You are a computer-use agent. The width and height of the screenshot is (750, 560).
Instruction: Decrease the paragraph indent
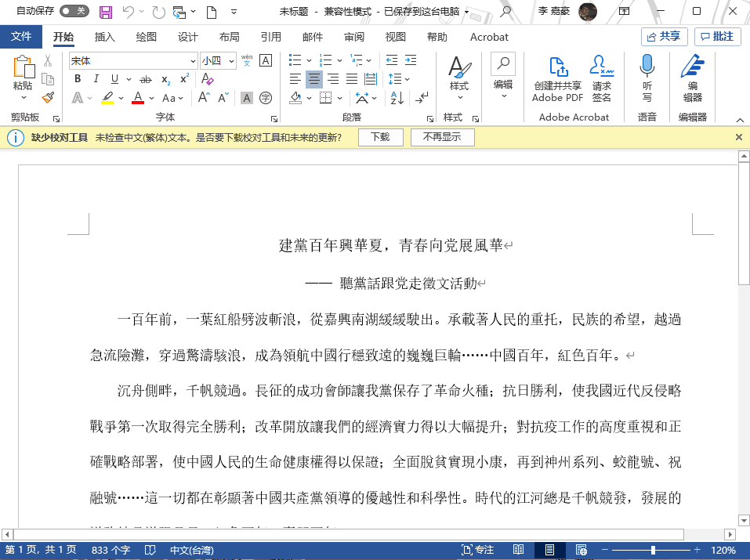pos(392,60)
